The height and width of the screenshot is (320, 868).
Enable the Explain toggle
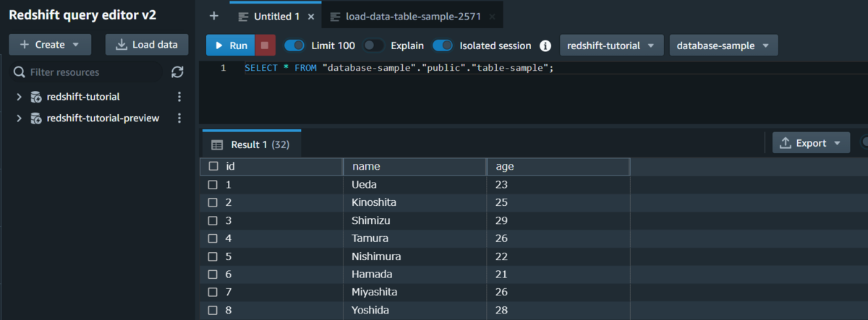[374, 46]
